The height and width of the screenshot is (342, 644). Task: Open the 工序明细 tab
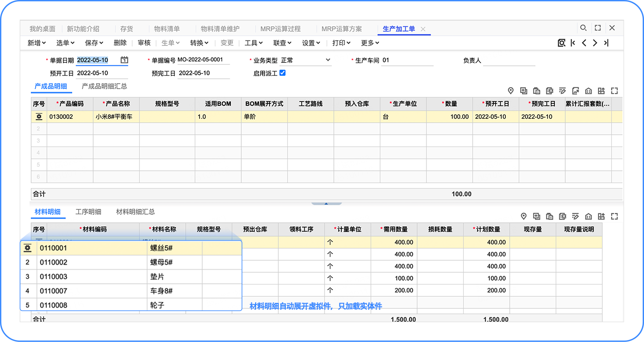click(x=88, y=212)
